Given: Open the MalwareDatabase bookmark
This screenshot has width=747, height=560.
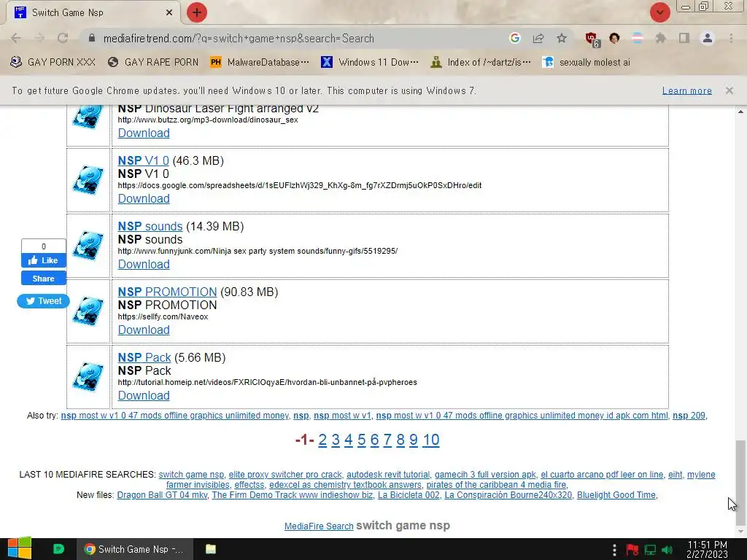Looking at the screenshot, I should pos(260,63).
